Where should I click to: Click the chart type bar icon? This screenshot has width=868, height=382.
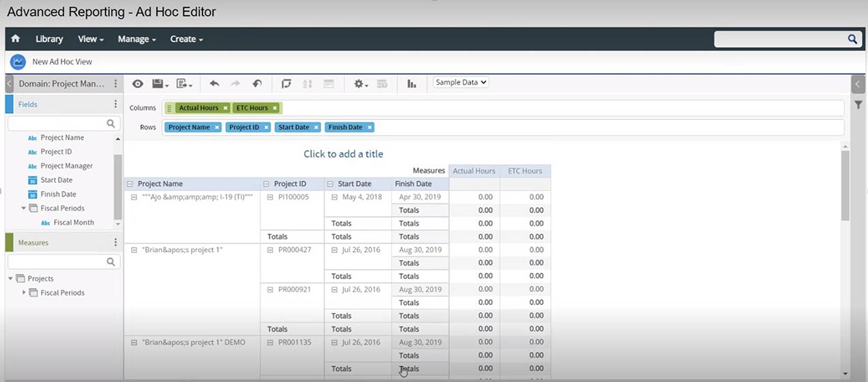click(412, 83)
